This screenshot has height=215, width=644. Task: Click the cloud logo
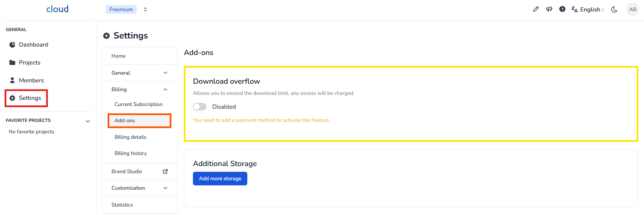click(x=57, y=9)
